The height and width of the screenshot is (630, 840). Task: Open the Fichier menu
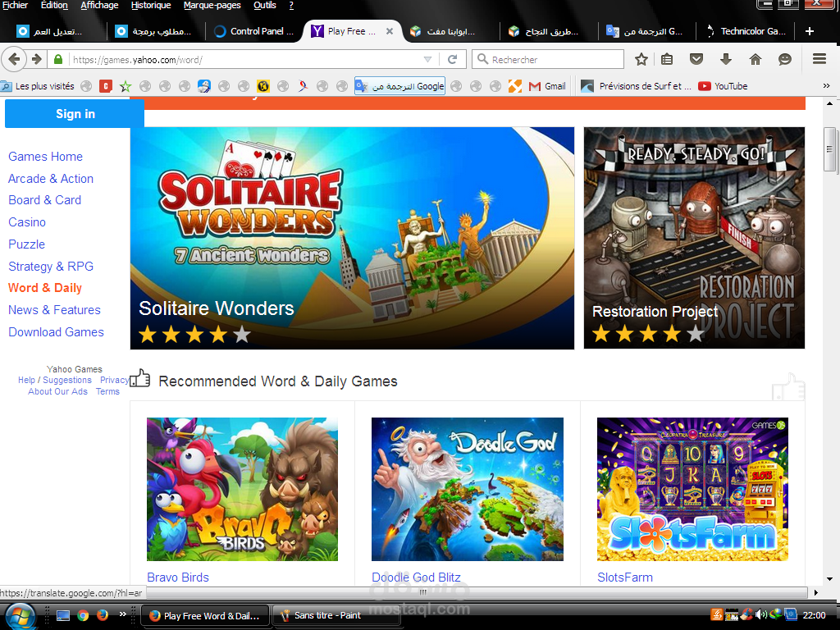pos(15,6)
